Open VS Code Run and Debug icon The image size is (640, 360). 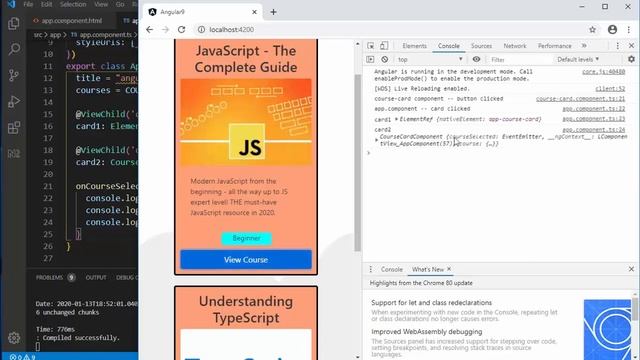pyautogui.click(x=13, y=101)
